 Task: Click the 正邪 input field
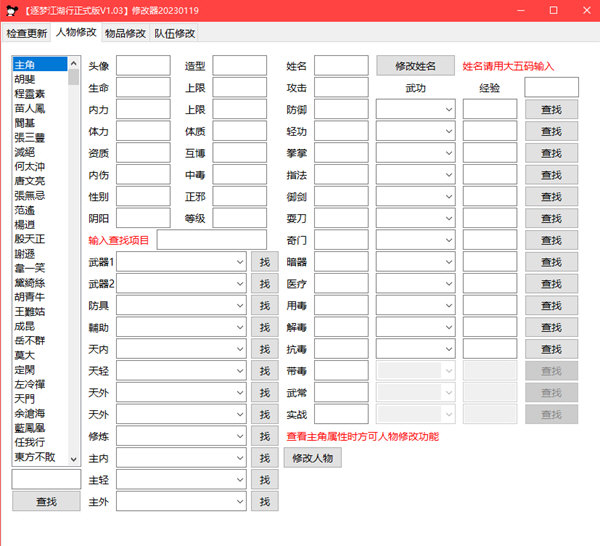coord(240,197)
